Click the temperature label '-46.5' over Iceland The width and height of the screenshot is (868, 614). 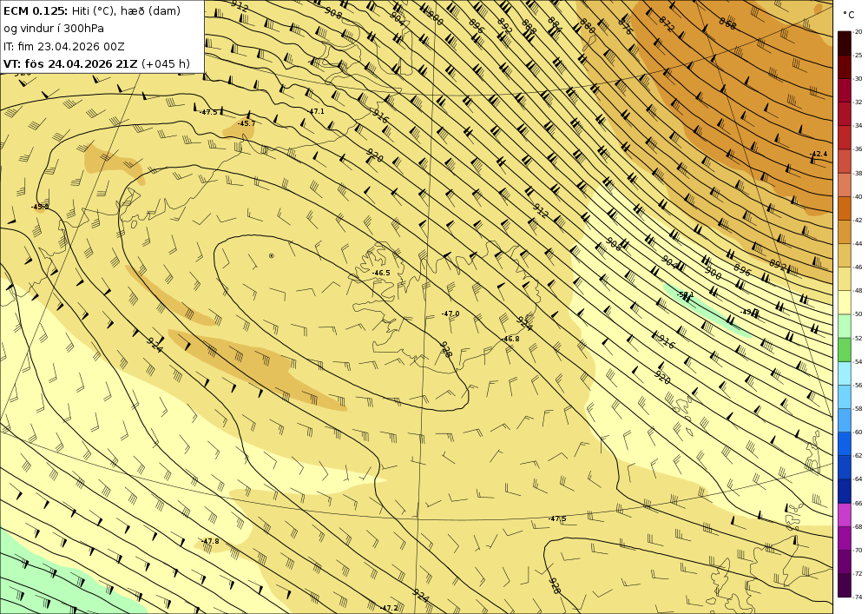click(x=381, y=273)
